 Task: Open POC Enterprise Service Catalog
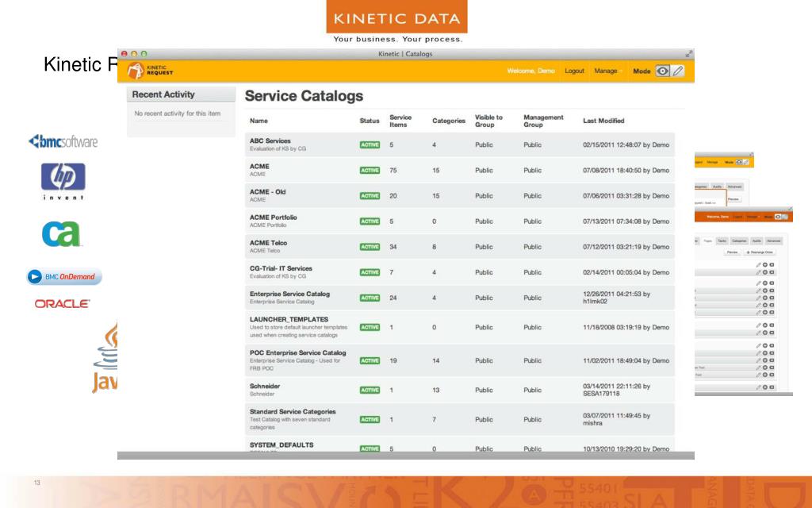[x=298, y=352]
